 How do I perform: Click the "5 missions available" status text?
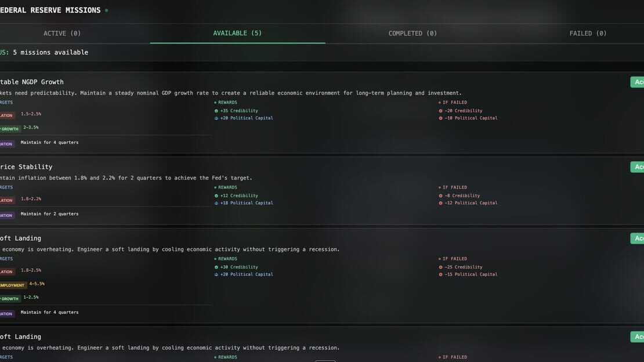[x=50, y=53]
